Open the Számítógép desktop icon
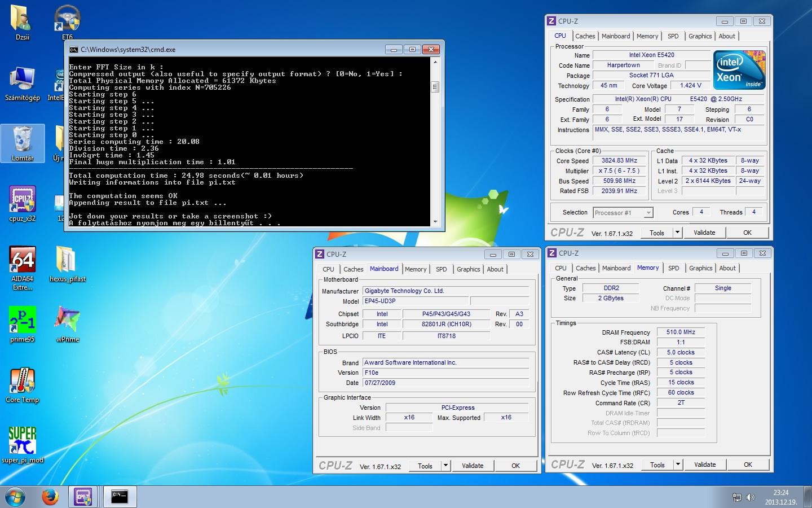The width and height of the screenshot is (812, 508). [x=23, y=84]
